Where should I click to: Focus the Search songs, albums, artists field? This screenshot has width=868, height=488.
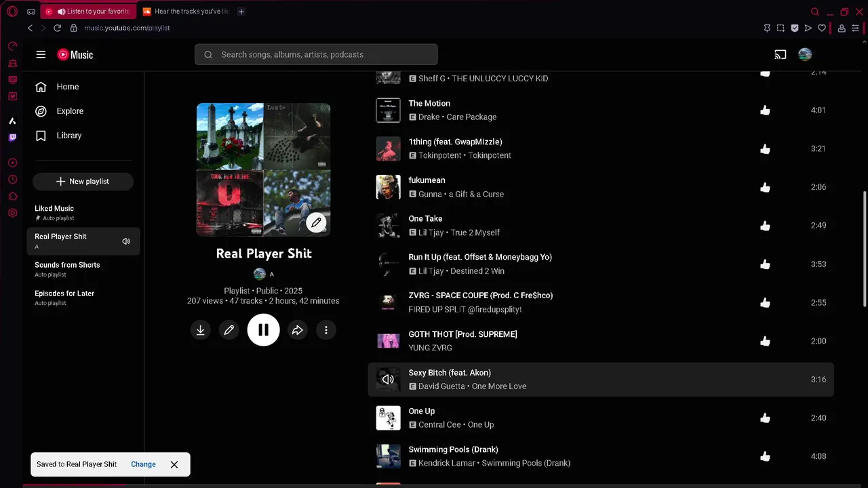[x=316, y=54]
